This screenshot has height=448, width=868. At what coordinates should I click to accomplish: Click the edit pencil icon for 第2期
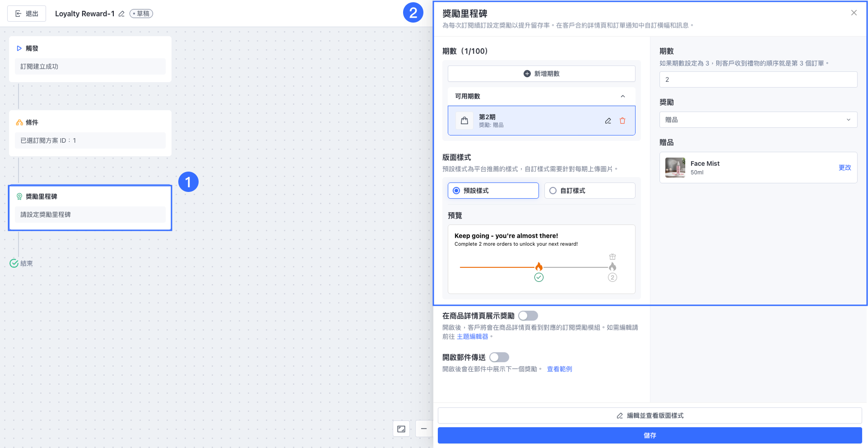pos(608,121)
